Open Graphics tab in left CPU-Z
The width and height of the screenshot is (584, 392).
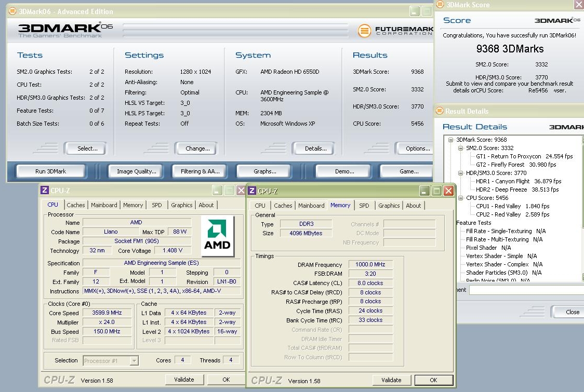[182, 205]
